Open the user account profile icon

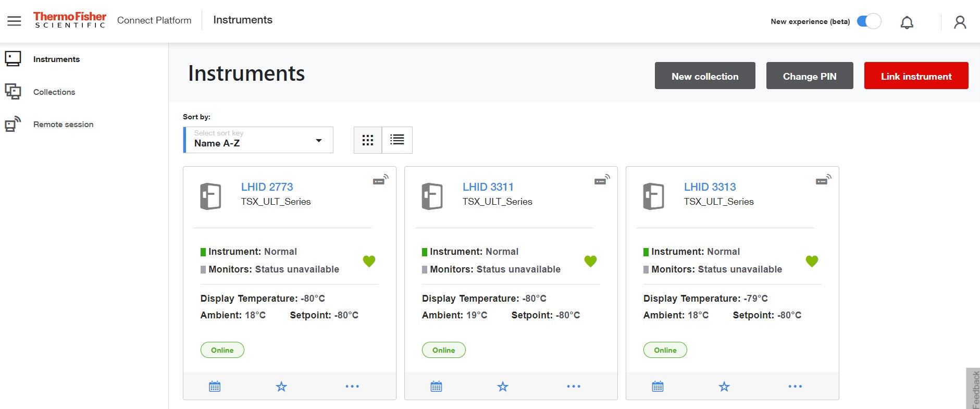click(960, 22)
